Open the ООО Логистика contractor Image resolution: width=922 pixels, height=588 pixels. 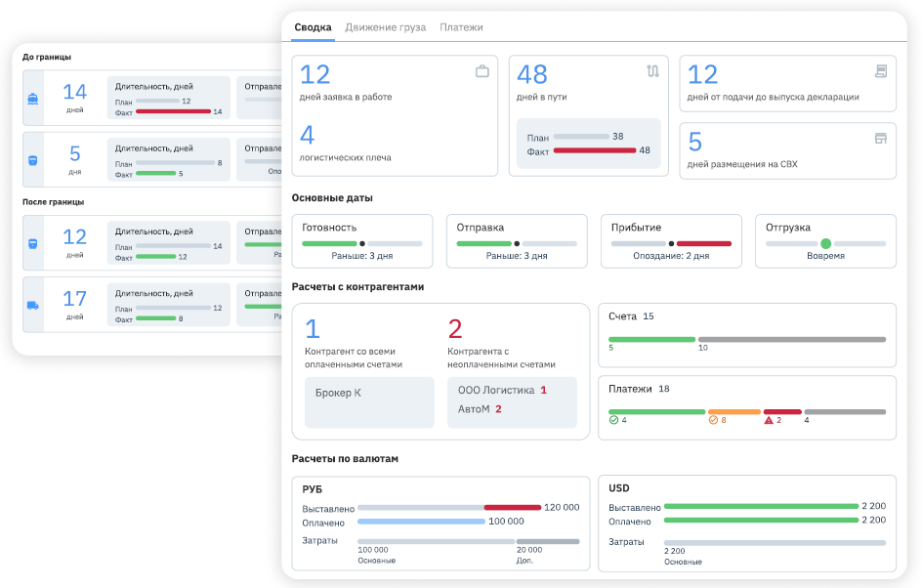click(x=496, y=390)
